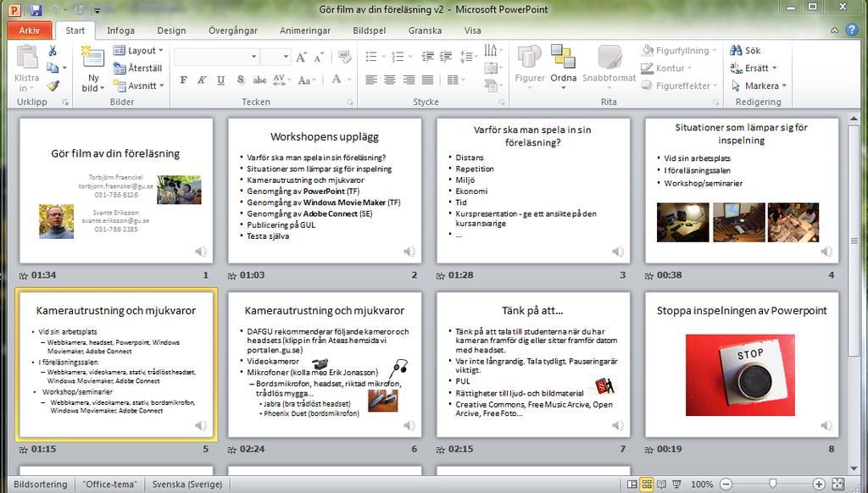Click the 100% zoom level button
The width and height of the screenshot is (868, 493).
pyautogui.click(x=702, y=485)
